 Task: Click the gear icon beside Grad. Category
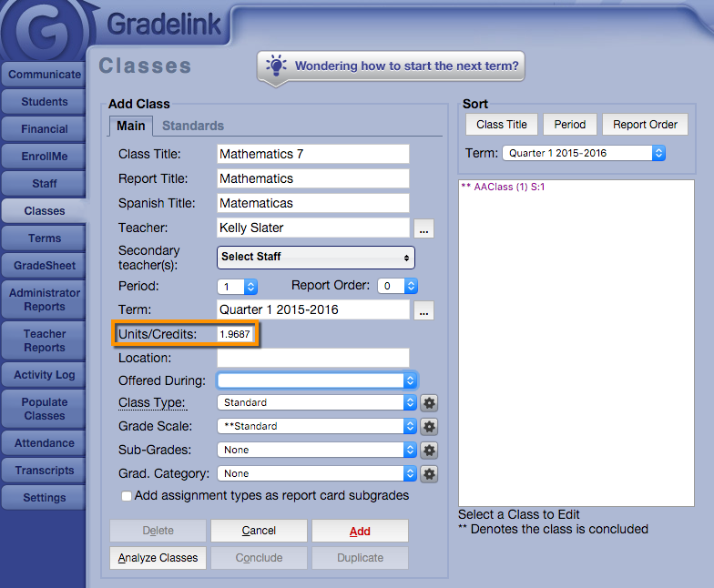point(430,473)
